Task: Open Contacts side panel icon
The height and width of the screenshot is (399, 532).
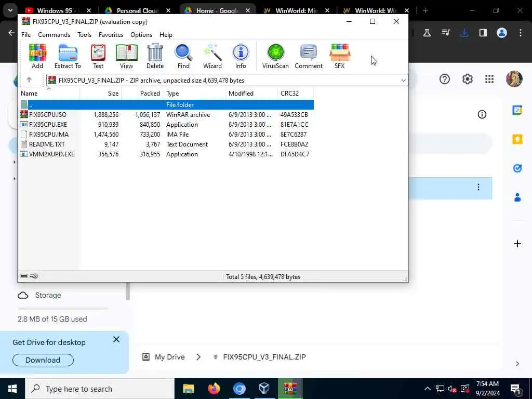Action: 517,197
